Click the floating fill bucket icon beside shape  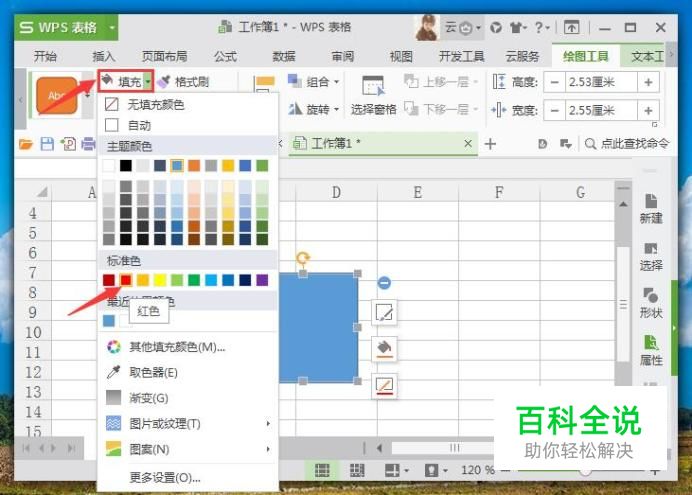tap(384, 349)
